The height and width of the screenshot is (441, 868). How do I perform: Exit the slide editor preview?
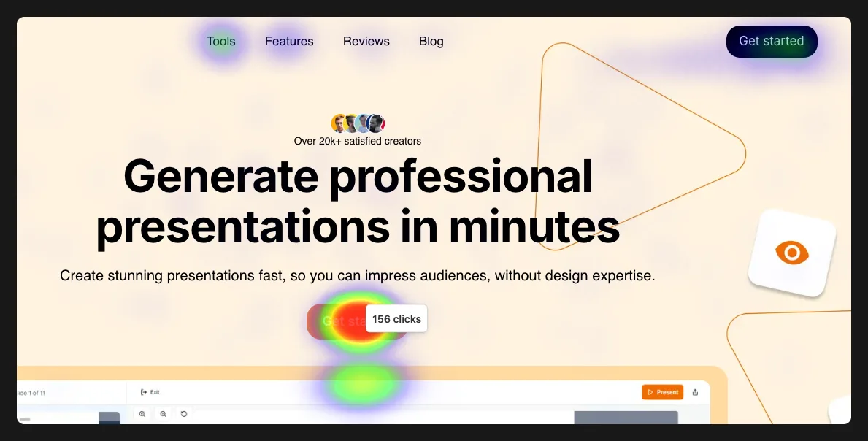point(150,392)
